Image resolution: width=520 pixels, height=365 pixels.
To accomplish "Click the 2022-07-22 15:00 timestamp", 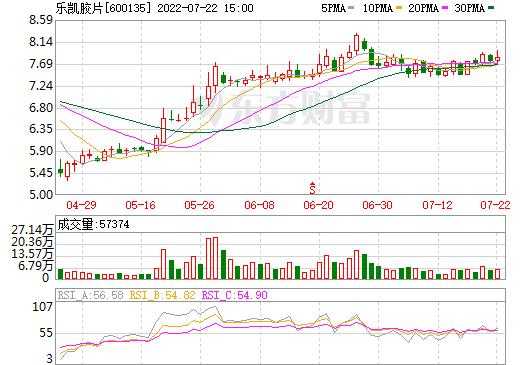I will (205, 8).
